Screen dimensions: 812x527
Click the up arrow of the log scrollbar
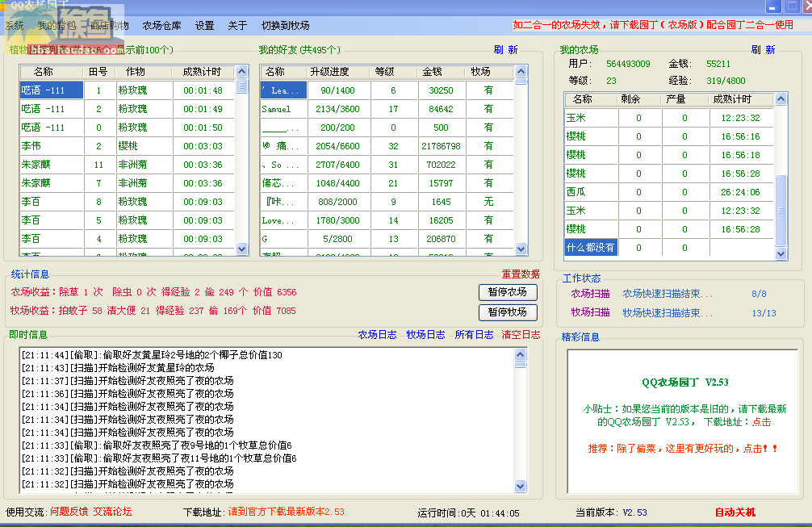point(521,354)
